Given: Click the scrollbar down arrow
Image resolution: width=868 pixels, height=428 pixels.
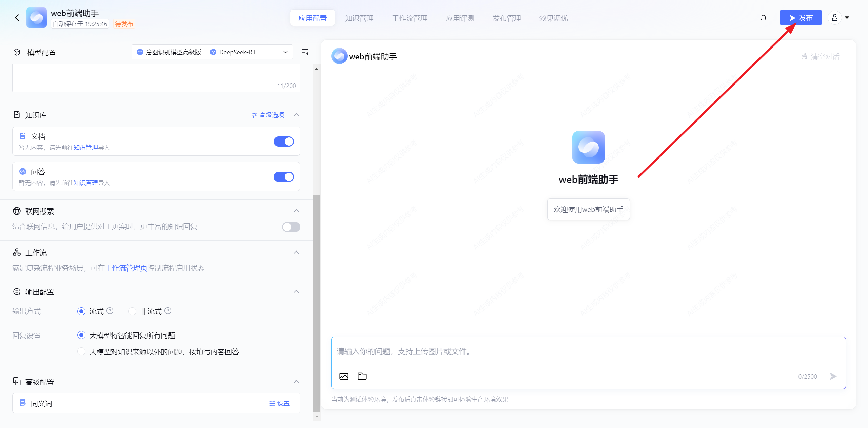Looking at the screenshot, I should click(x=317, y=417).
